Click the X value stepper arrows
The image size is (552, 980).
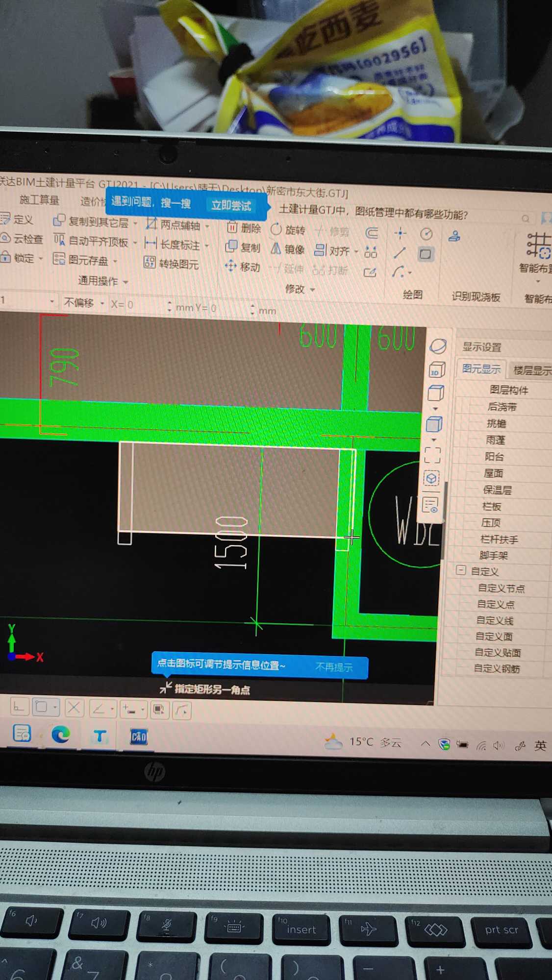pos(169,306)
